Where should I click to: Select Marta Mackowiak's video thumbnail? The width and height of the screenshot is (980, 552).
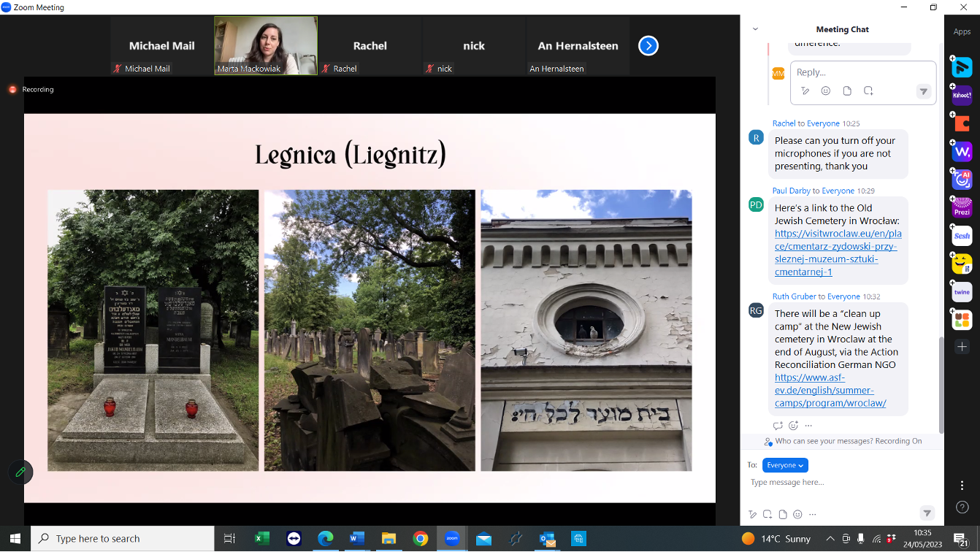(x=265, y=45)
